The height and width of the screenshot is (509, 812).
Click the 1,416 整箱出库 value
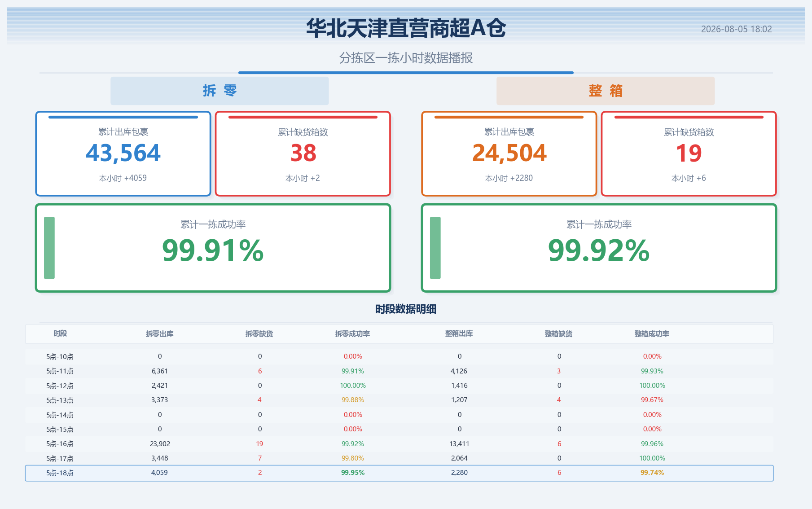click(x=459, y=386)
